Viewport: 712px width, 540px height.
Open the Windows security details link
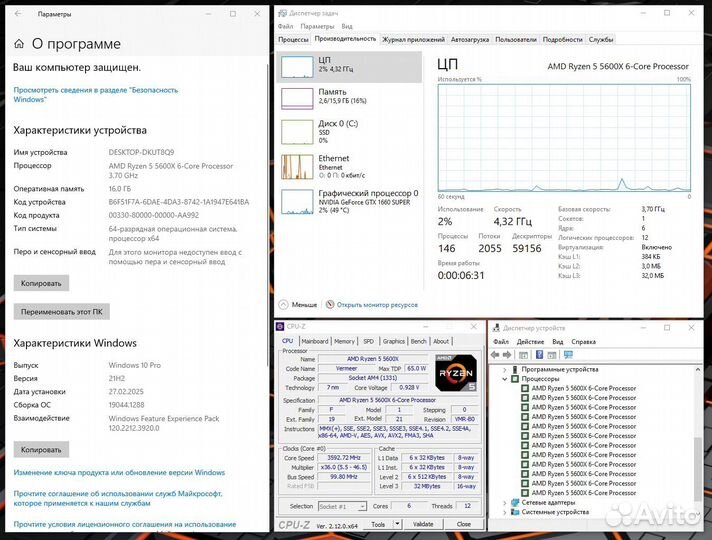point(95,94)
